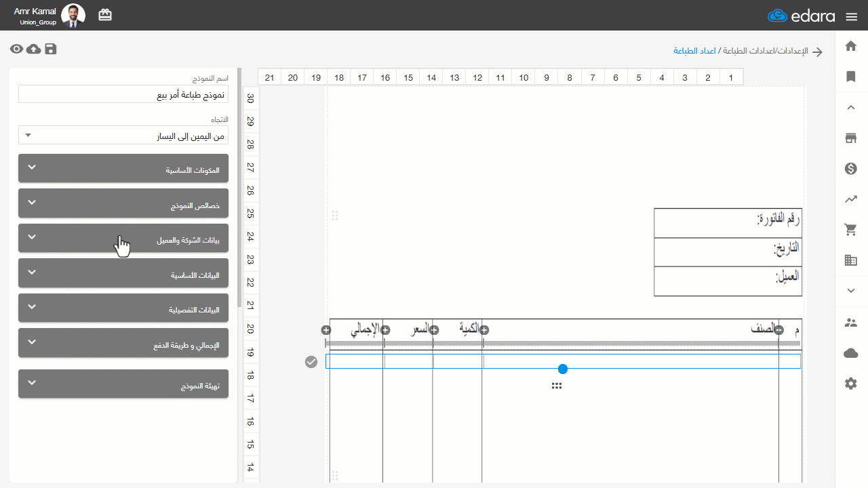Click the back arrow next to breadcrumb
Image resolution: width=868 pixels, height=488 pixels.
click(818, 52)
